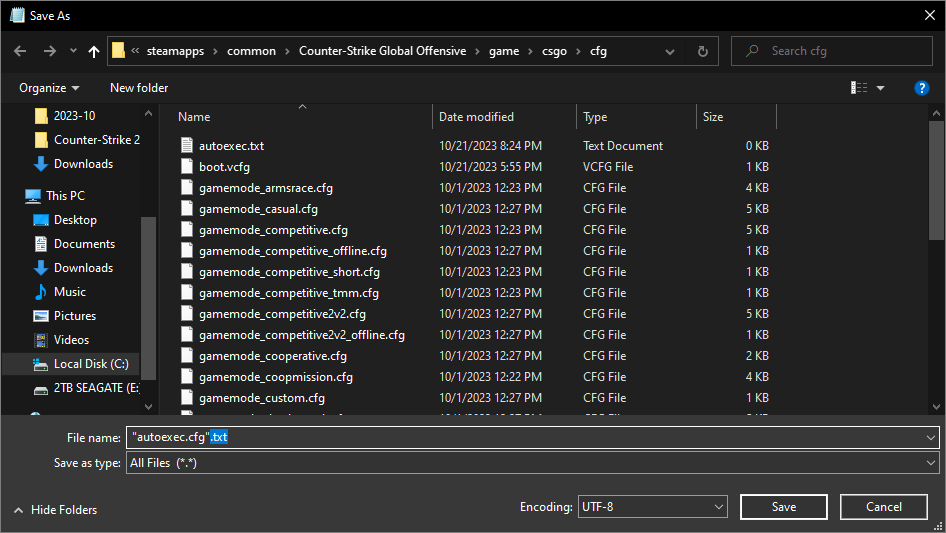This screenshot has width=946, height=533.
Task: Open the Encoding UTF-8 combo box
Action: point(652,507)
